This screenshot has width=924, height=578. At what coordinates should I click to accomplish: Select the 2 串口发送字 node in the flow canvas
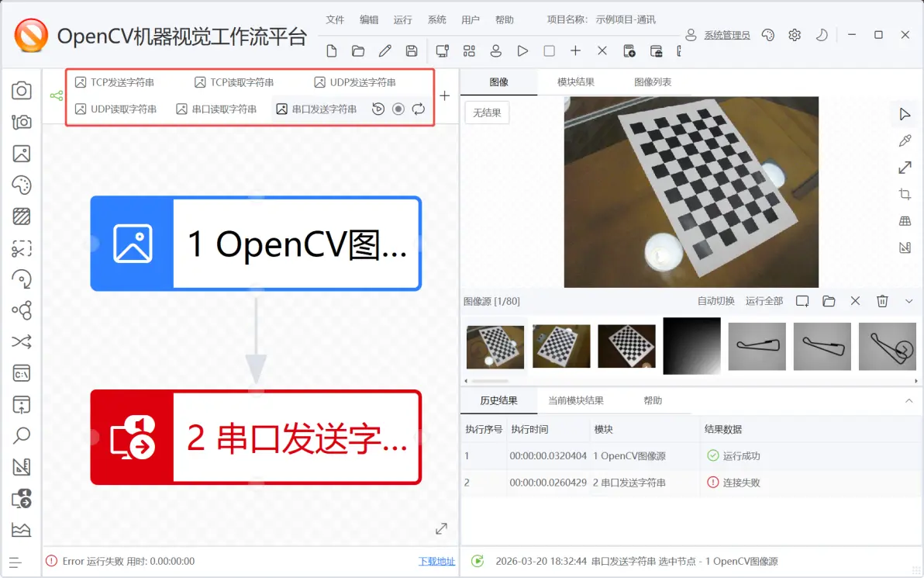click(256, 438)
